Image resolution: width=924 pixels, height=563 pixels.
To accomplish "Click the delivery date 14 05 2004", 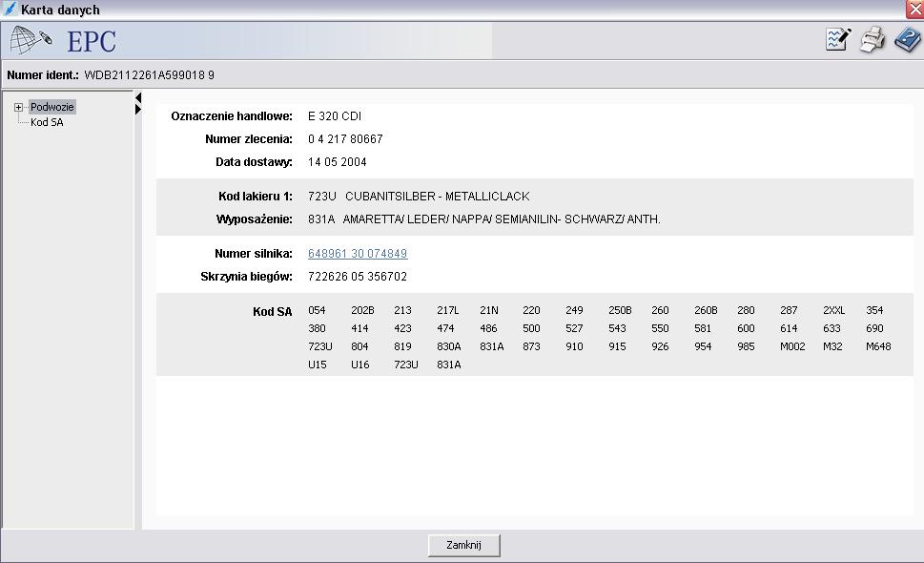I will [337, 162].
